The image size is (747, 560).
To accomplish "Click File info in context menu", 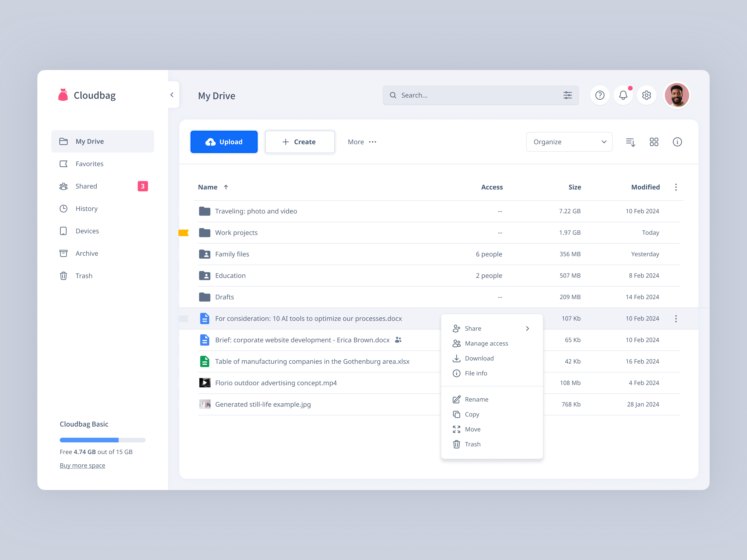I will 476,373.
